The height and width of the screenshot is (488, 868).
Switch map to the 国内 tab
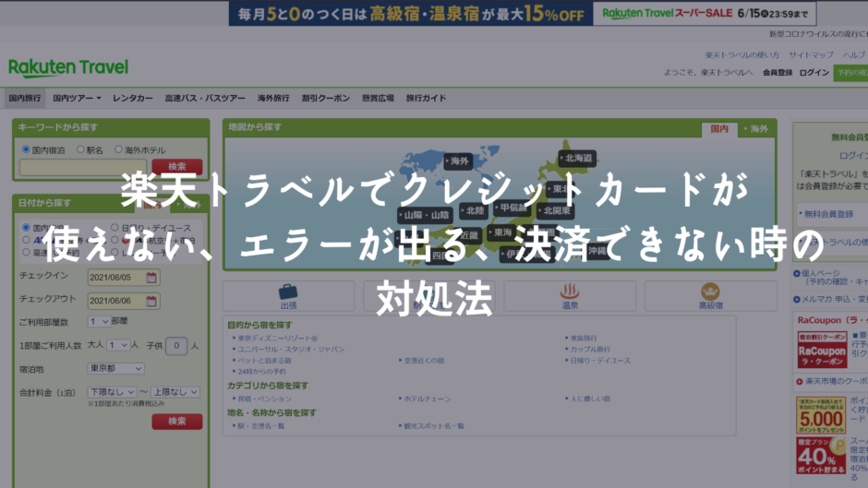719,129
